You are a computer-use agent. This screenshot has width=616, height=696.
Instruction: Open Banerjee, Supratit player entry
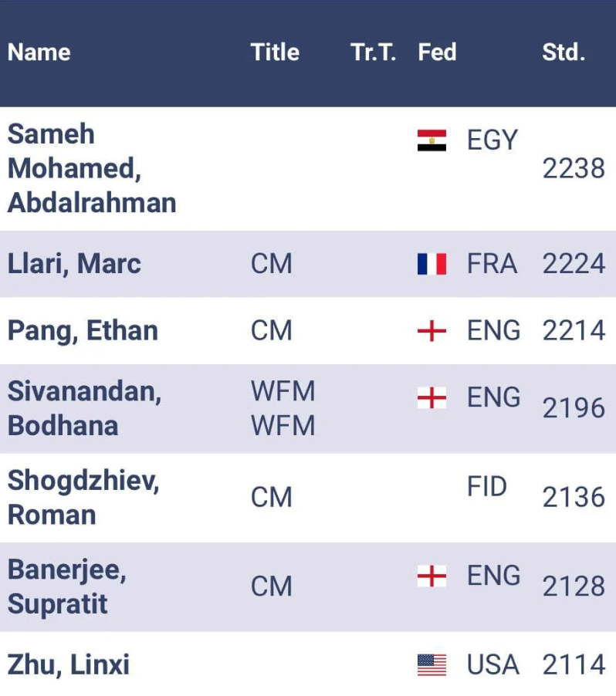point(66,586)
